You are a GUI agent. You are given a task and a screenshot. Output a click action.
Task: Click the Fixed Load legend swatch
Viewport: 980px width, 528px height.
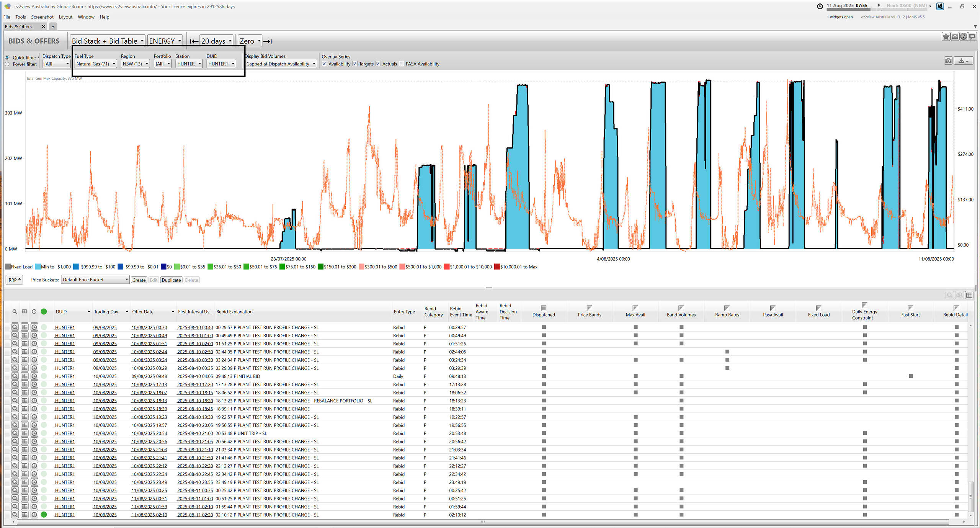coord(8,267)
